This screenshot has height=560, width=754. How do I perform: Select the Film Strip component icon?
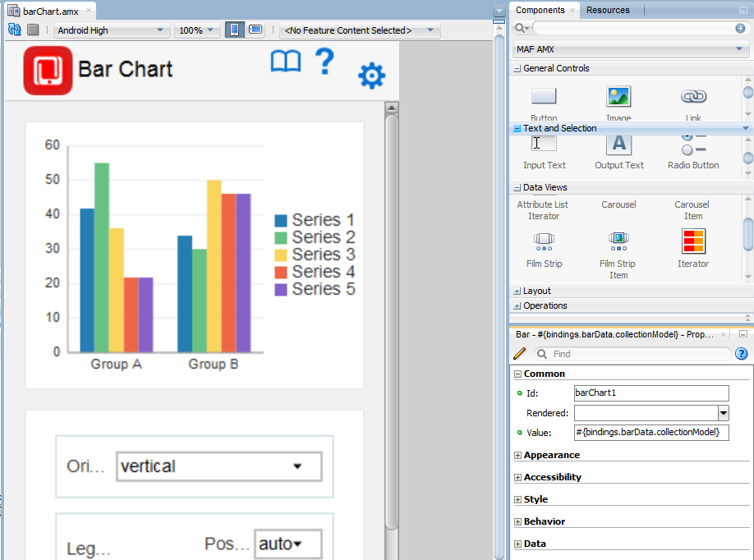544,241
